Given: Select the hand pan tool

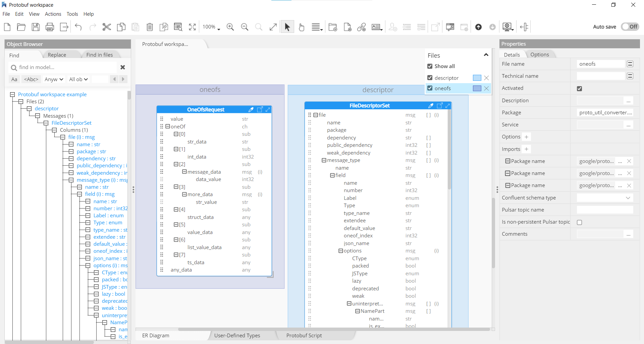Looking at the screenshot, I should 301,27.
